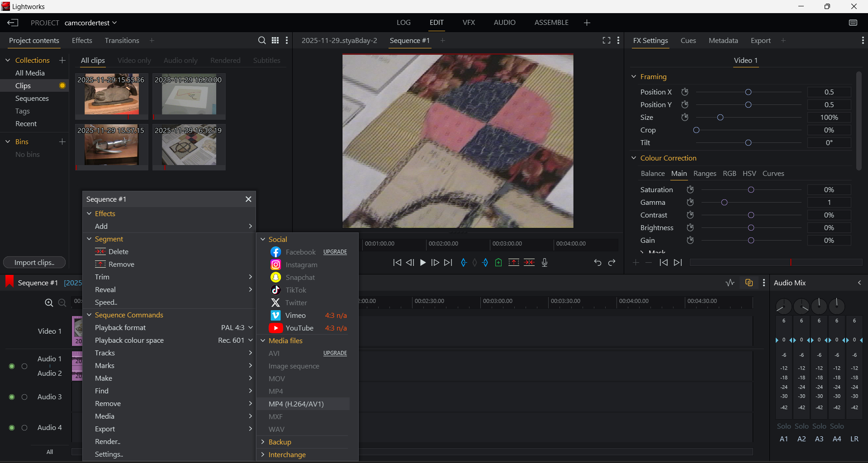Click the Mark Out icon
This screenshot has height=463, width=868.
coord(485,263)
